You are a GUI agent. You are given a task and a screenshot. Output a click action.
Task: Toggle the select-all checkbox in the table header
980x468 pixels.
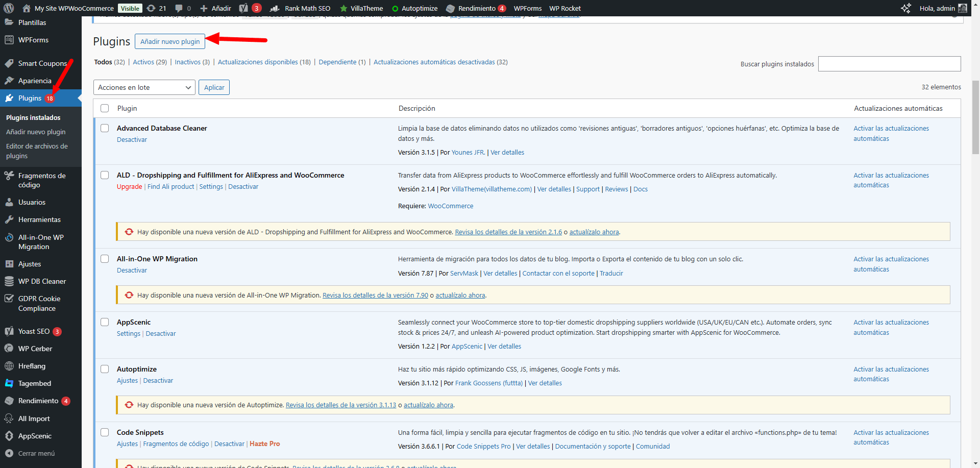pos(105,108)
